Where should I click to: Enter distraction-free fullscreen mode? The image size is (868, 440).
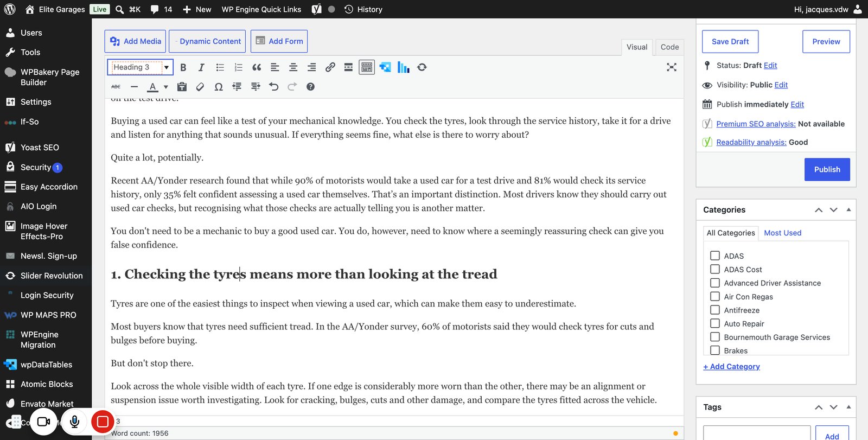tap(672, 67)
